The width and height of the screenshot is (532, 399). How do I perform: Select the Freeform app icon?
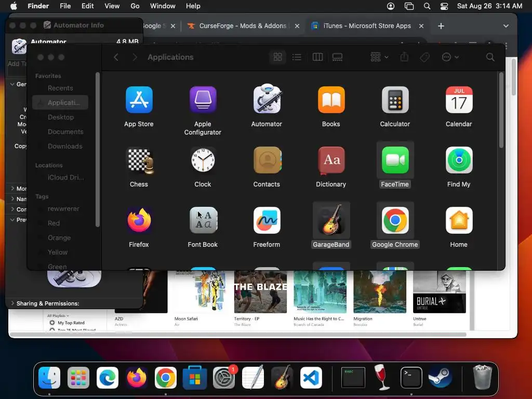pyautogui.click(x=267, y=220)
